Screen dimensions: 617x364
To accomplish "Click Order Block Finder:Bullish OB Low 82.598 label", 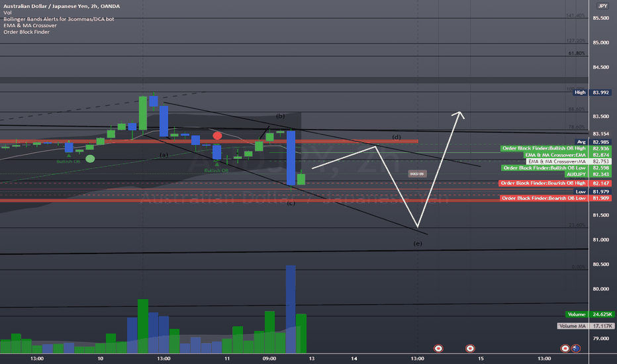I will pyautogui.click(x=556, y=168).
